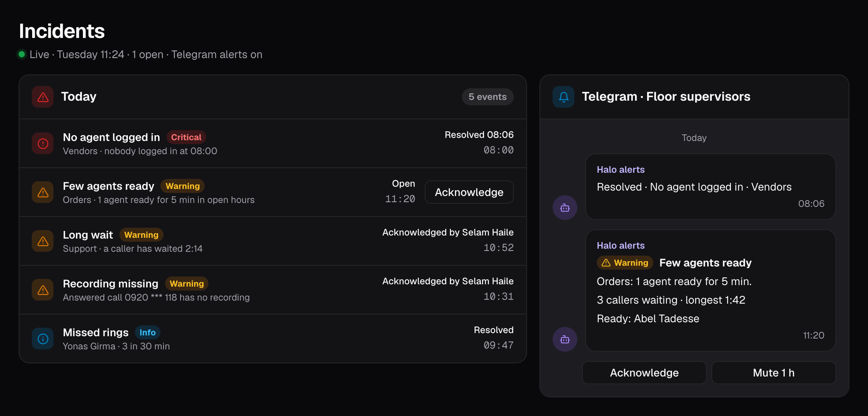Click the Incidents page heading

click(x=62, y=31)
